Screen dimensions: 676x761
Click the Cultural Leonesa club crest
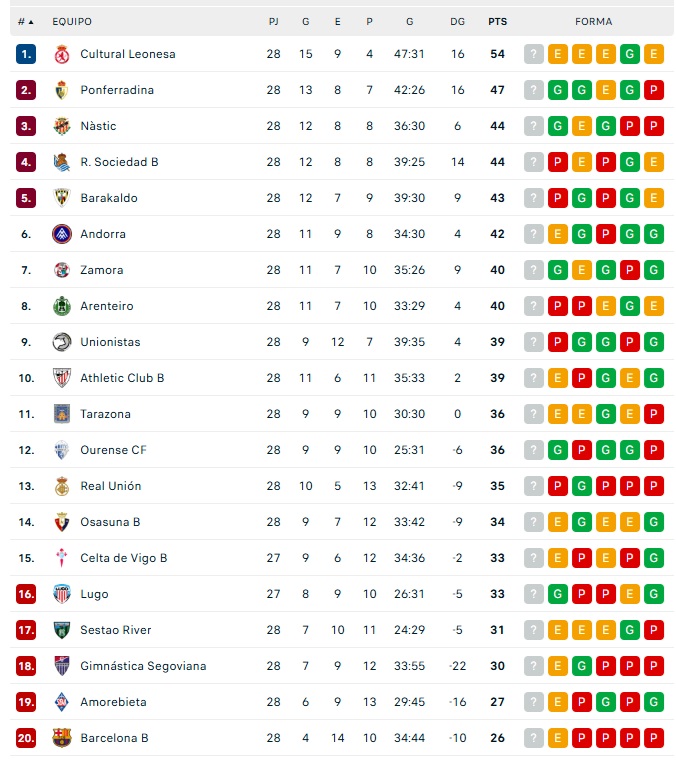pos(62,54)
